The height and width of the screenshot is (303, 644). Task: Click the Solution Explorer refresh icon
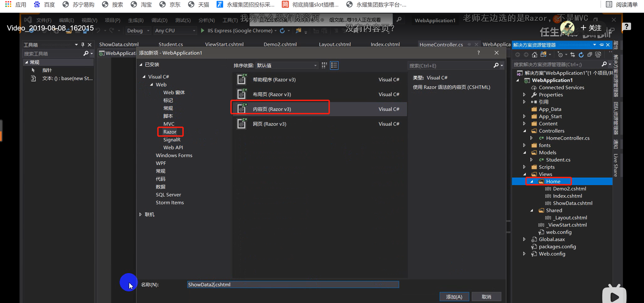pyautogui.click(x=581, y=54)
